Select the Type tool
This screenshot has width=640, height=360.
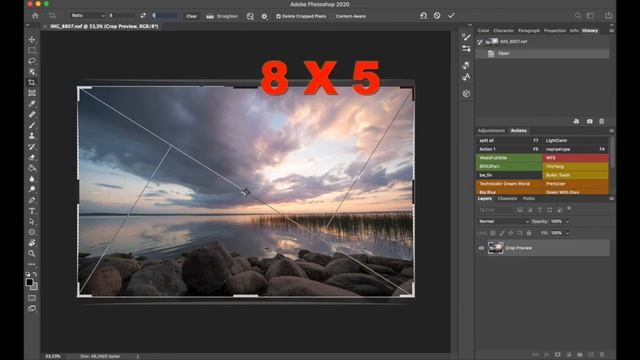(x=32, y=211)
